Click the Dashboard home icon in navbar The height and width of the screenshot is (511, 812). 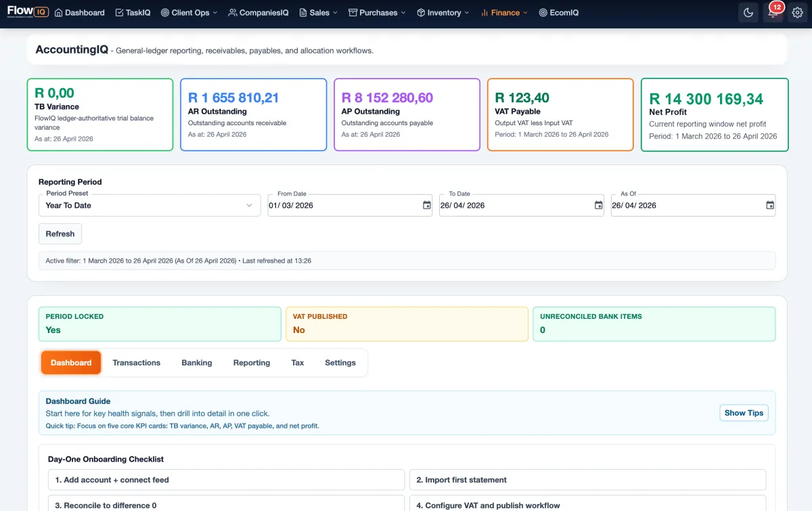(58, 13)
